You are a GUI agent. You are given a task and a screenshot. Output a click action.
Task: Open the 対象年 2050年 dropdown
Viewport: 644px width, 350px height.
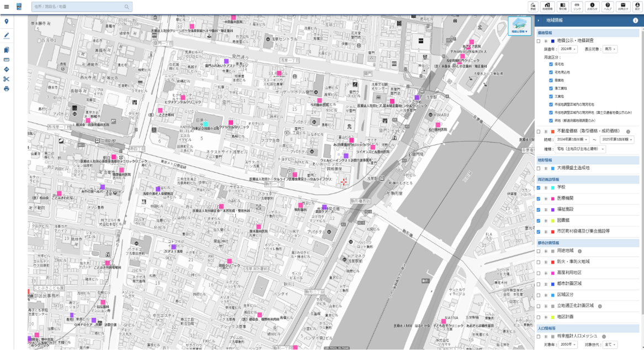[x=568, y=344]
